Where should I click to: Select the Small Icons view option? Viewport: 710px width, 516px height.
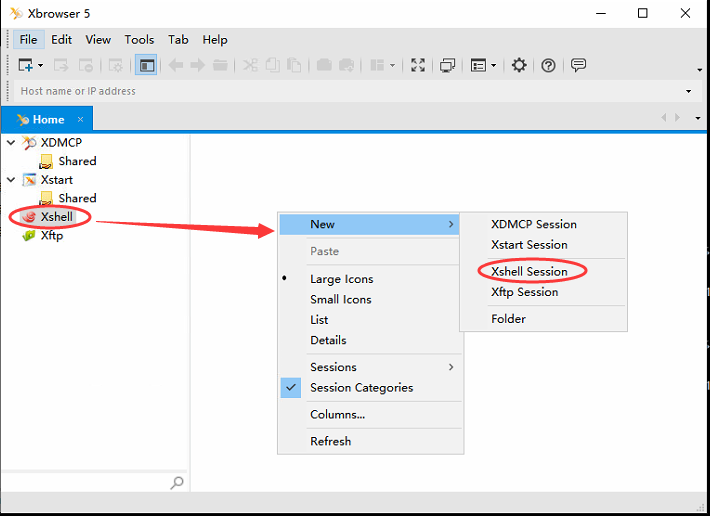pos(341,300)
